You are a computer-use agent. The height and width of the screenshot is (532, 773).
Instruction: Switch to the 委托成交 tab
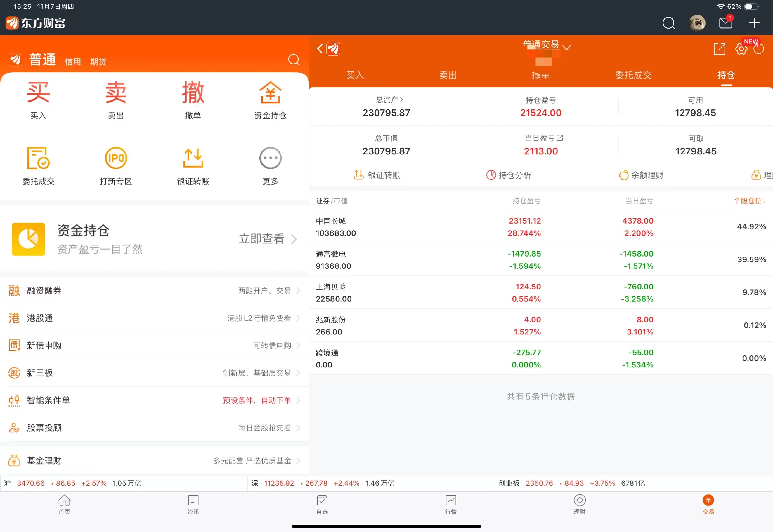click(x=633, y=75)
